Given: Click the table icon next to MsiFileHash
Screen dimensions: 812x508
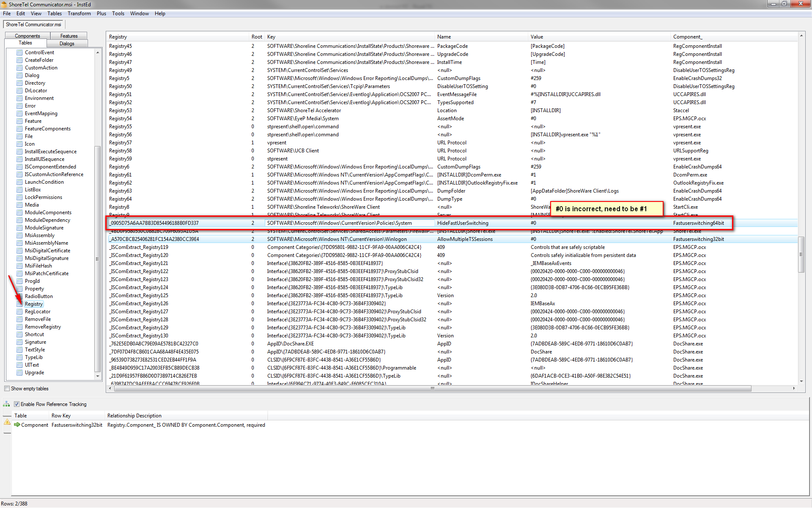Looking at the screenshot, I should [19, 266].
